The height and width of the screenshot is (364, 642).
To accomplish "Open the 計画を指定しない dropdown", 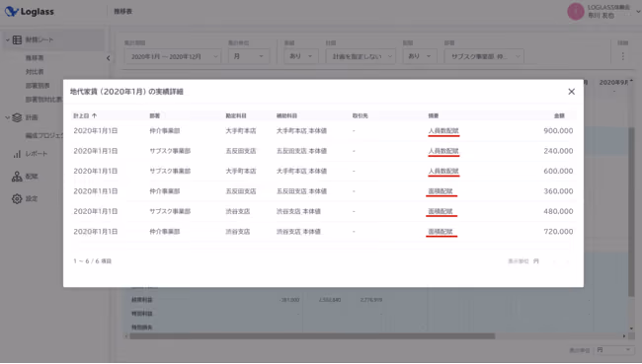I will [361, 56].
